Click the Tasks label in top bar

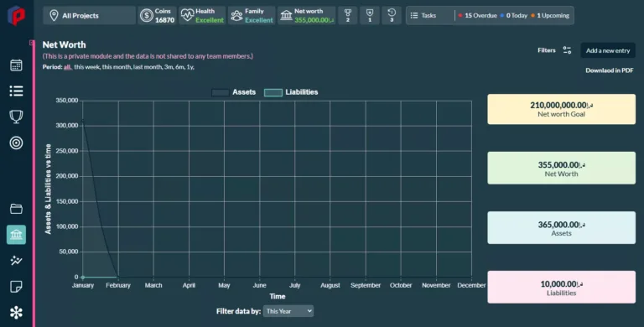click(428, 16)
